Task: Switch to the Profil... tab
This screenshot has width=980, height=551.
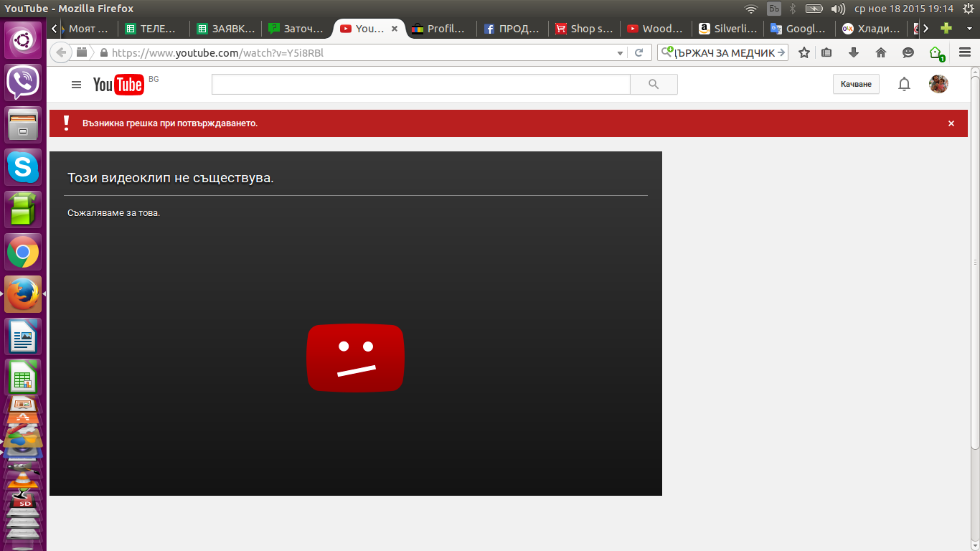Action: click(440, 29)
